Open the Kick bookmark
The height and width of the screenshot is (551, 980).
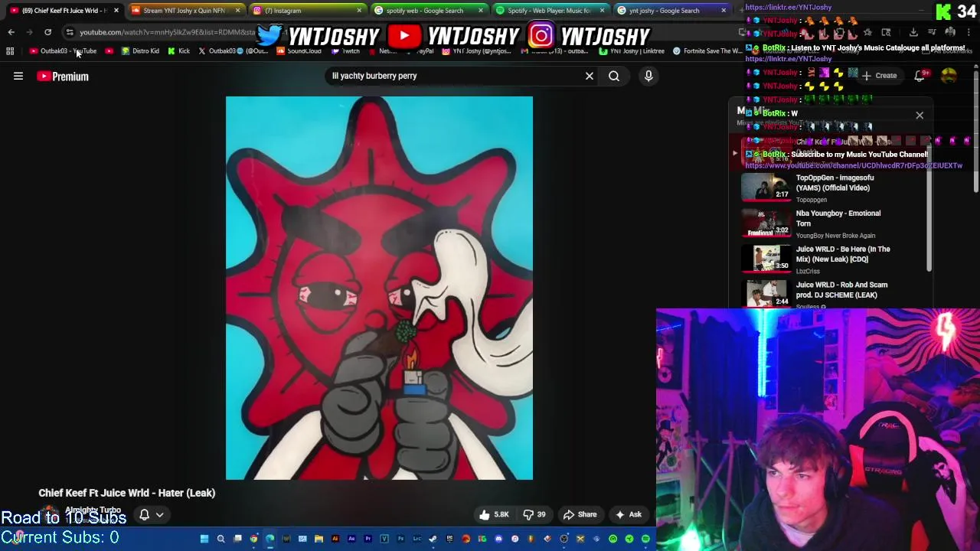point(178,51)
